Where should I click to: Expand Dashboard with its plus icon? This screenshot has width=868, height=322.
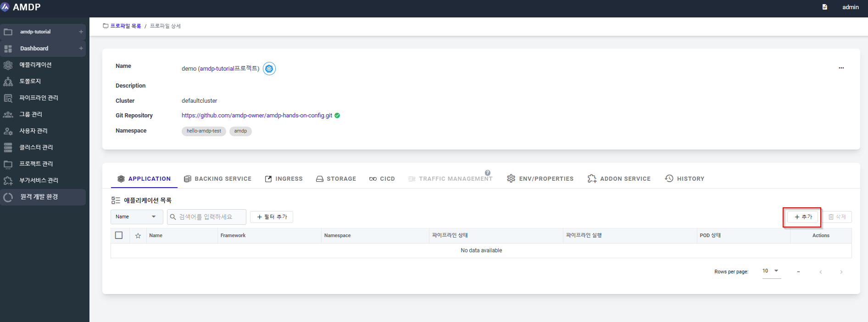pos(81,48)
